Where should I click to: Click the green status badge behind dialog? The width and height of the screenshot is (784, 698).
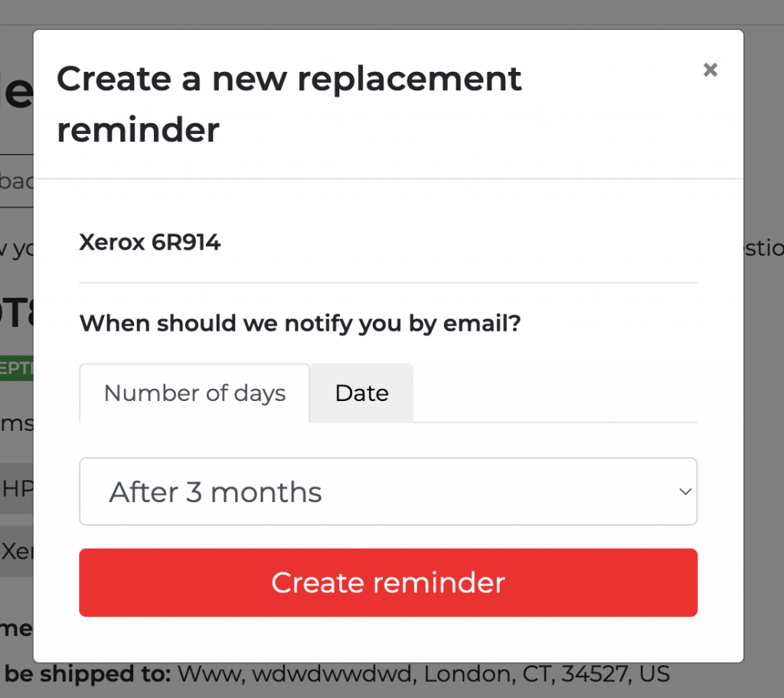tap(17, 368)
